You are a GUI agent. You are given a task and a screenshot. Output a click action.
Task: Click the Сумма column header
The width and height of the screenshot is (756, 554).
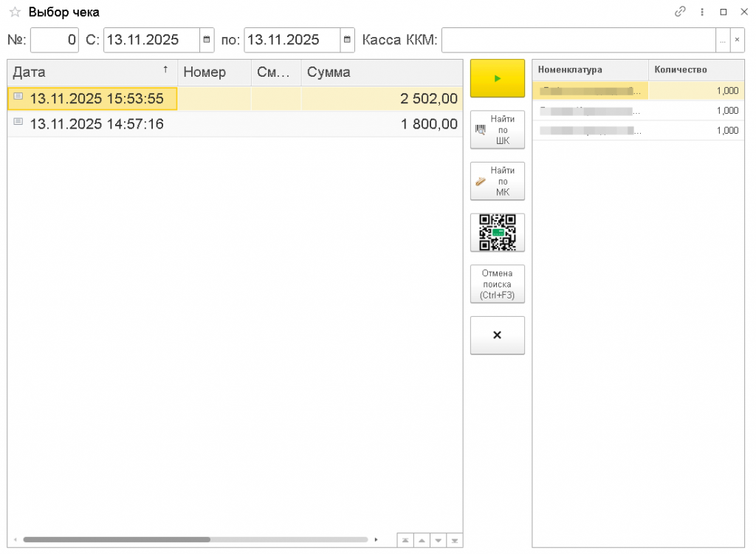coord(382,72)
